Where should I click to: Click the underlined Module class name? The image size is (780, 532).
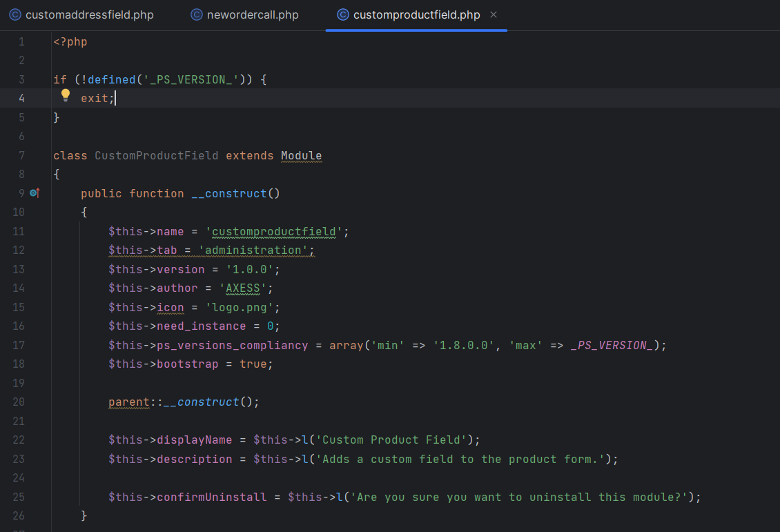(x=301, y=155)
